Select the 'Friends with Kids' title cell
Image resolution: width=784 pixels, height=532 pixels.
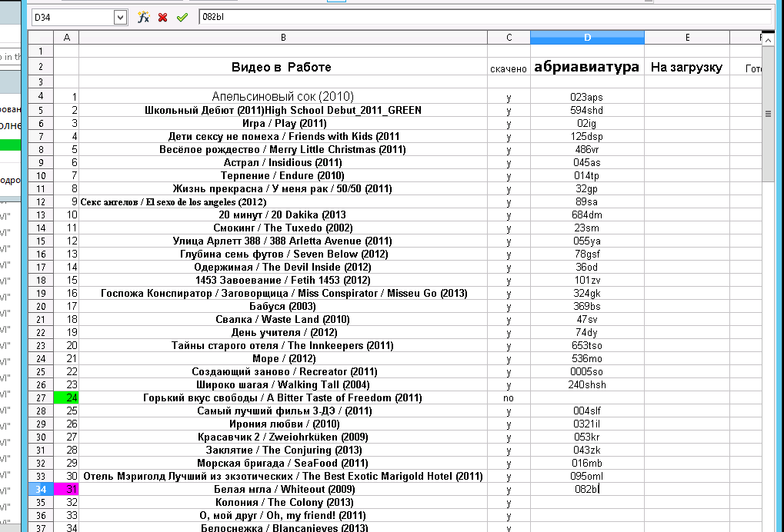(283, 136)
